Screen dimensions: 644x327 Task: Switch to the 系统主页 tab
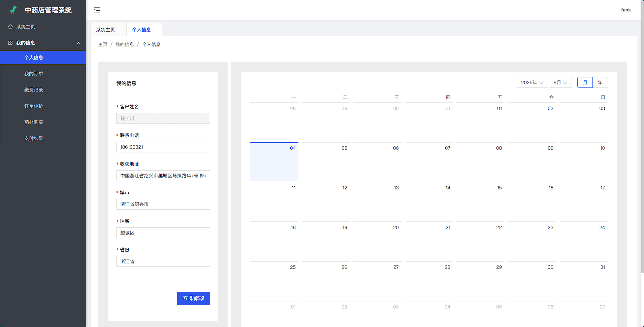tap(106, 30)
